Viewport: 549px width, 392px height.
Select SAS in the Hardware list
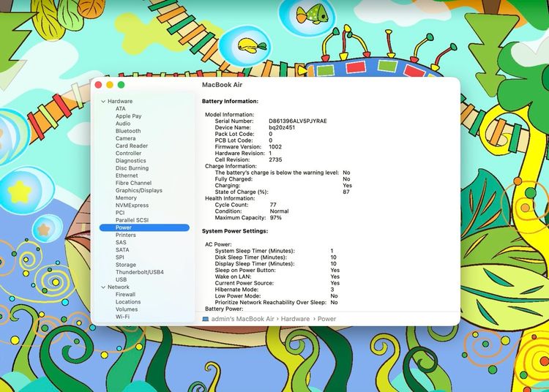pyautogui.click(x=121, y=242)
